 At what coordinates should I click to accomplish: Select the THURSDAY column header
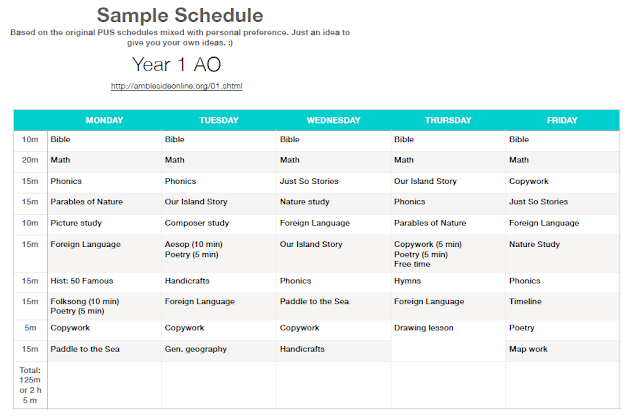(x=448, y=120)
